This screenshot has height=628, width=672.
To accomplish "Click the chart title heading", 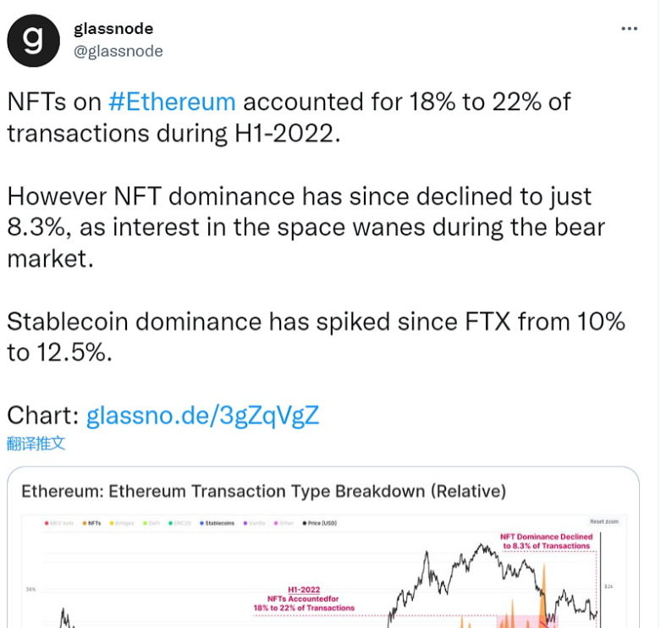I will click(263, 491).
